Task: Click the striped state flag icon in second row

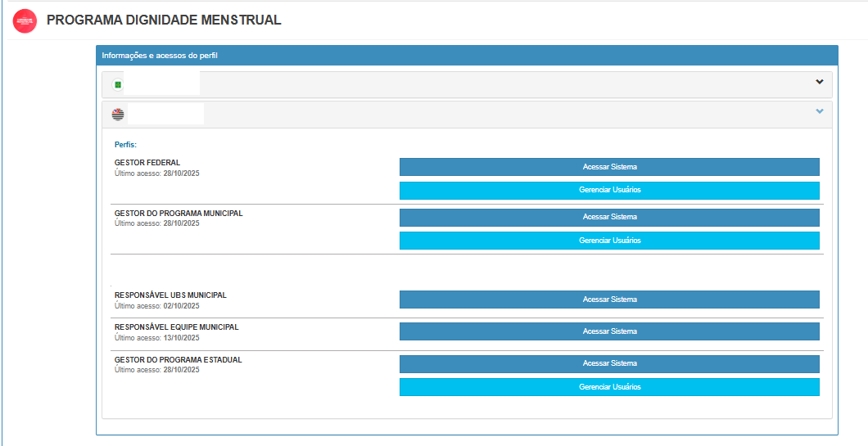Action: [x=118, y=114]
